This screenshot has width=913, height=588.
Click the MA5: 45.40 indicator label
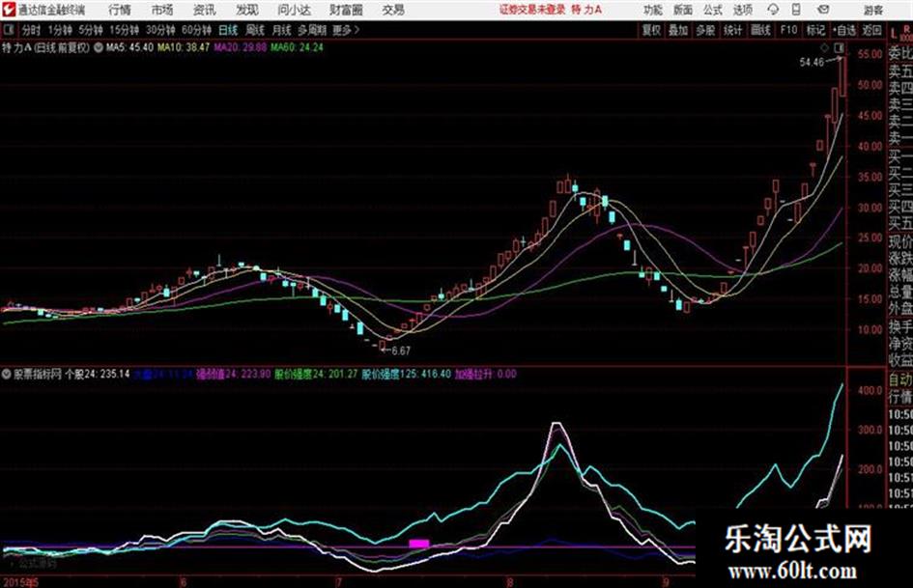tap(129, 47)
